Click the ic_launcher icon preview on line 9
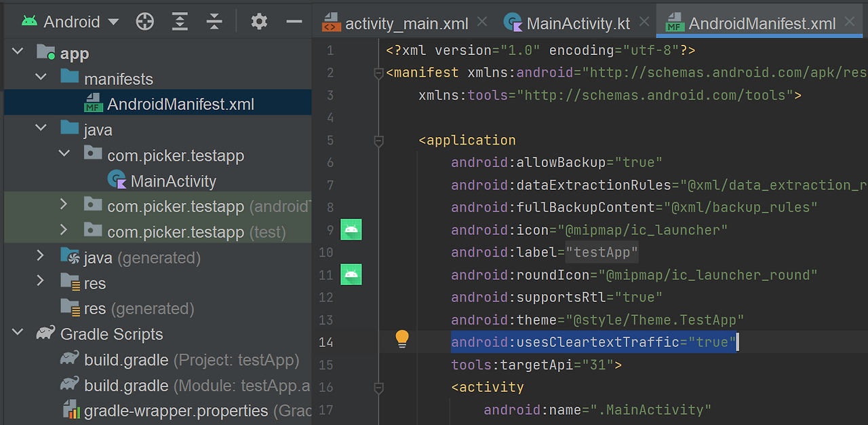This screenshot has width=868, height=425. click(x=351, y=229)
